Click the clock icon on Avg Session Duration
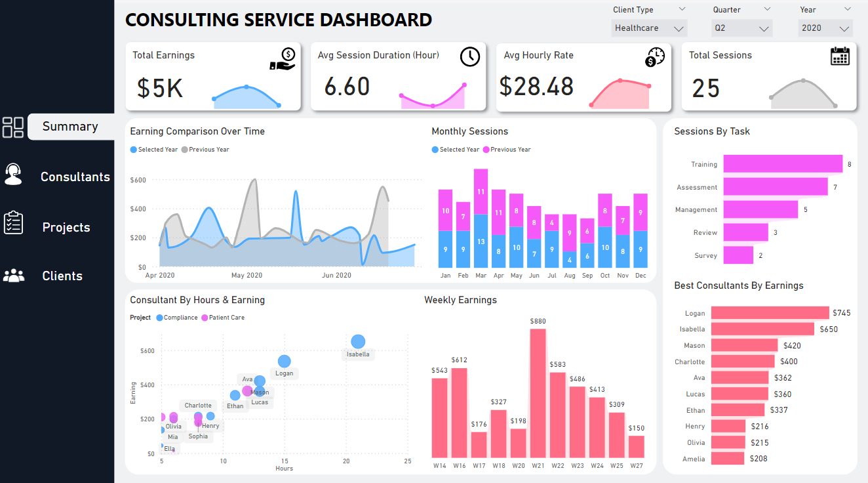The image size is (868, 483). [x=470, y=57]
